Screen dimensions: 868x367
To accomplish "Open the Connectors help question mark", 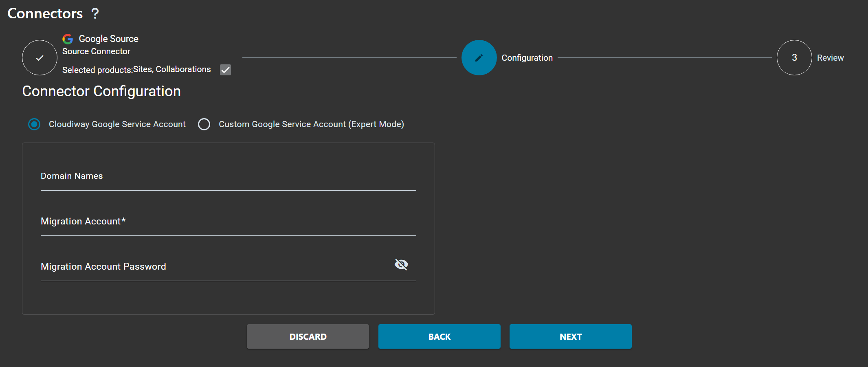I will (95, 14).
